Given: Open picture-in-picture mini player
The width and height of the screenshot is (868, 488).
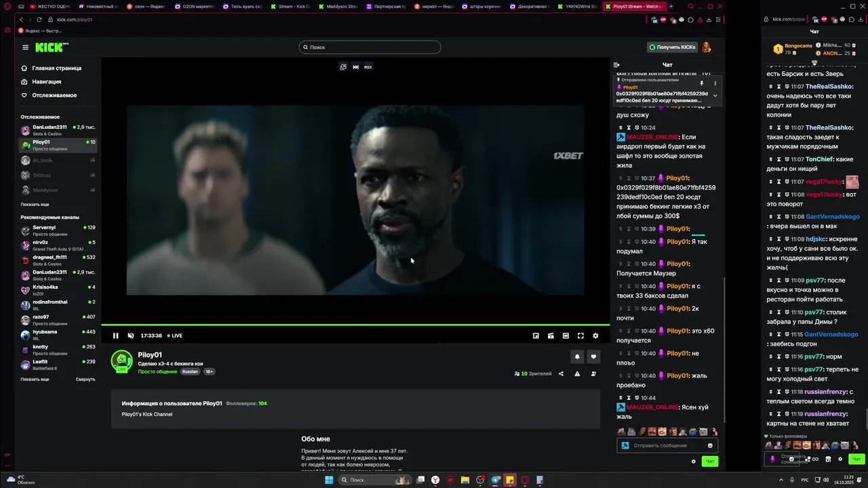Looking at the screenshot, I should (x=536, y=335).
